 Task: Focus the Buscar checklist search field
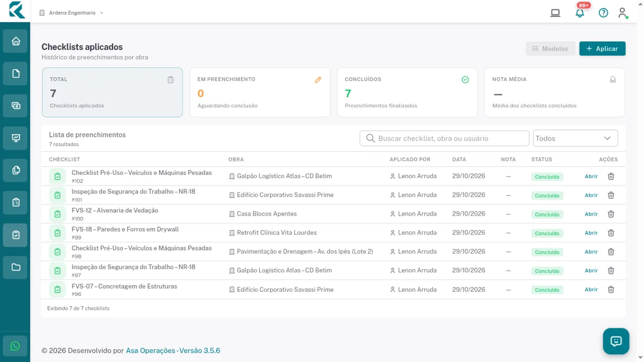(x=444, y=138)
